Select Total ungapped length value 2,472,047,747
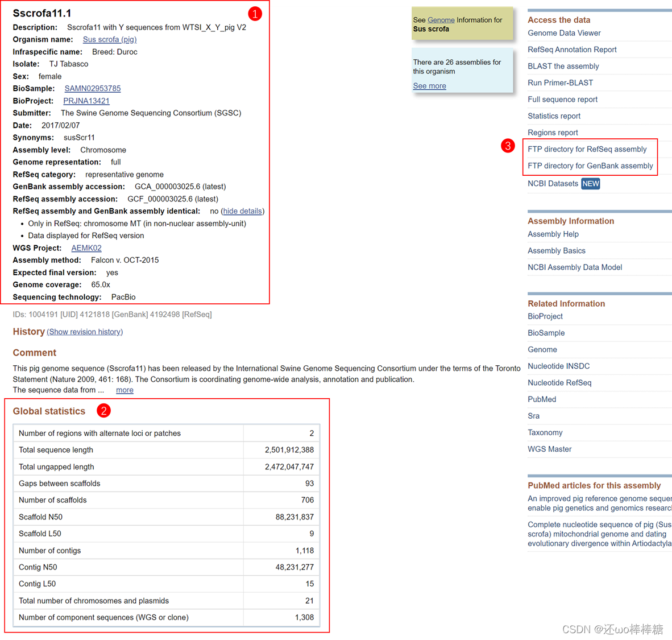 289,466
